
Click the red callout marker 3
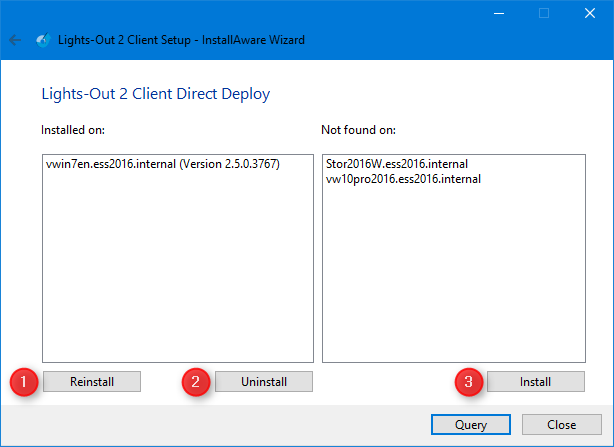pyautogui.click(x=469, y=382)
